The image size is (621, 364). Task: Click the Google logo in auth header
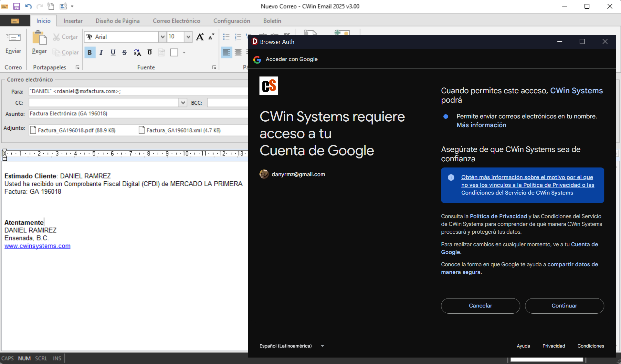[x=257, y=59]
